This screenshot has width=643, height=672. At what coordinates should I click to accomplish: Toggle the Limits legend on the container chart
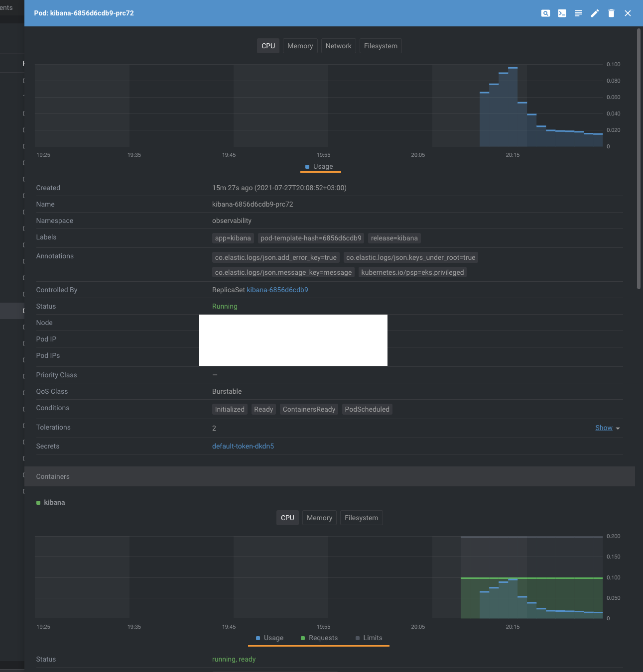click(x=369, y=638)
